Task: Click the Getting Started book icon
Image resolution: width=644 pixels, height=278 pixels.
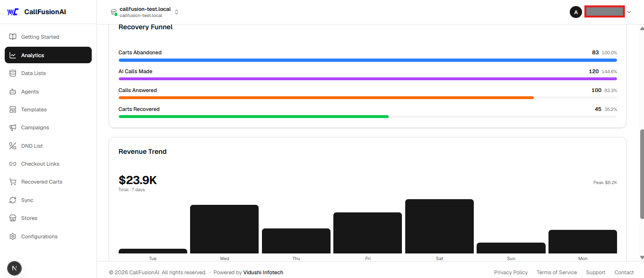Action: [13, 37]
